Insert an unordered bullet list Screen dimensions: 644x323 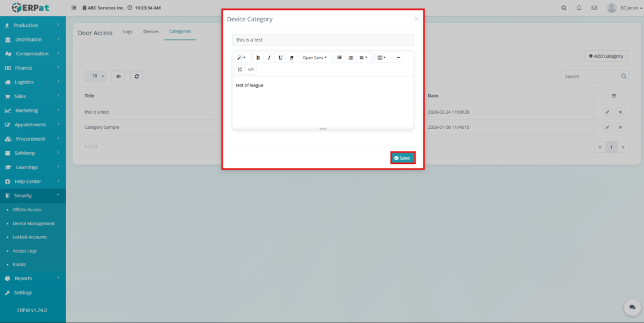pyautogui.click(x=339, y=58)
